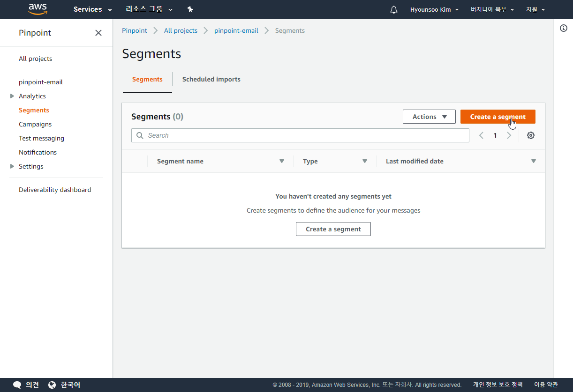Expand the Analytics tree item
Viewport: 573px width, 392px height.
pos(12,96)
